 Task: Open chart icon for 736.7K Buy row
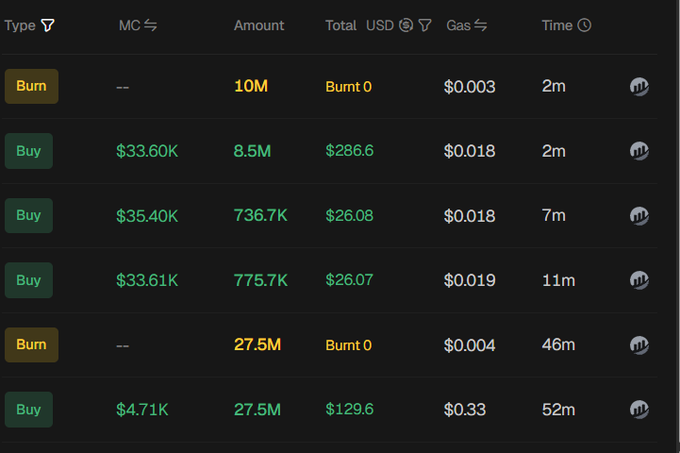click(x=639, y=216)
